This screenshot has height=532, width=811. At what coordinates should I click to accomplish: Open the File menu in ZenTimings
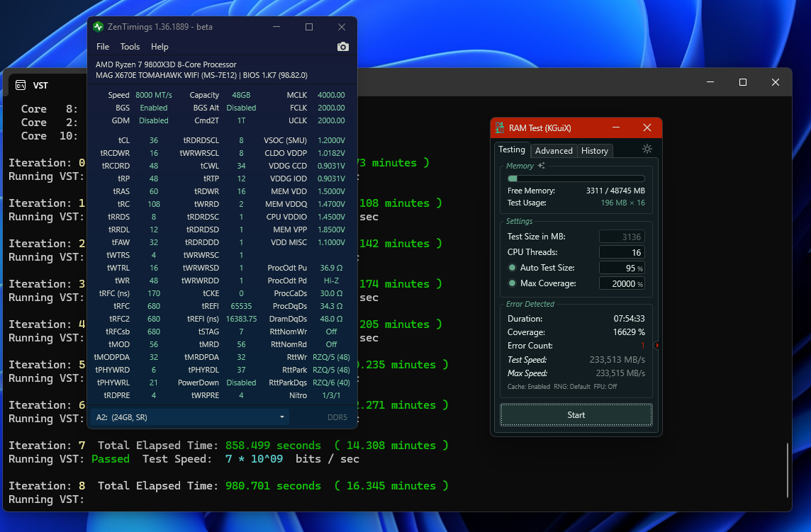pyautogui.click(x=102, y=47)
